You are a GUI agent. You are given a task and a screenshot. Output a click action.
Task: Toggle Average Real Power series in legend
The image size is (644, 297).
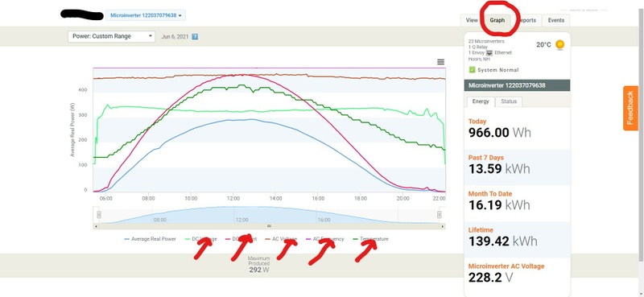click(x=150, y=239)
